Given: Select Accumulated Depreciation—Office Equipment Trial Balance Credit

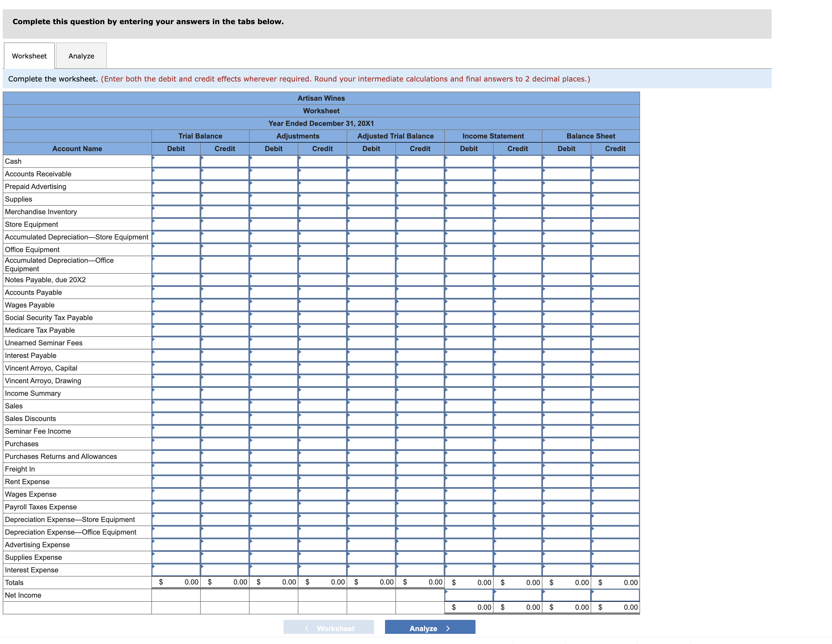Looking at the screenshot, I should click(225, 264).
